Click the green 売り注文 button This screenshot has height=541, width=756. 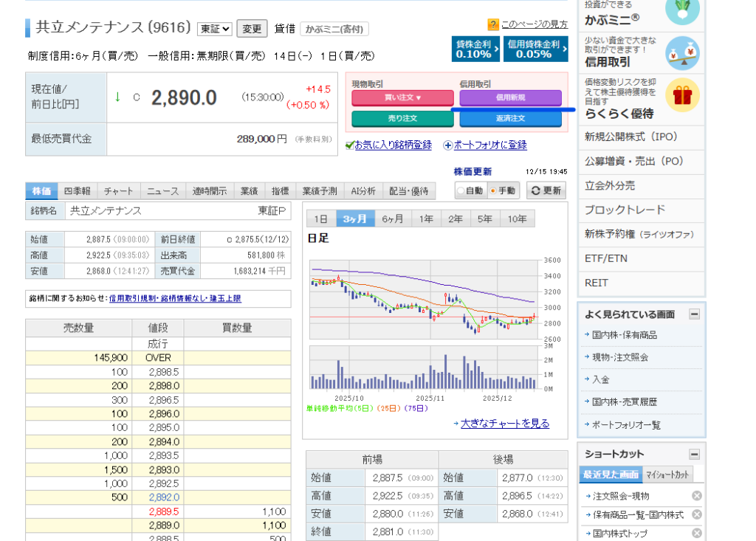402,118
